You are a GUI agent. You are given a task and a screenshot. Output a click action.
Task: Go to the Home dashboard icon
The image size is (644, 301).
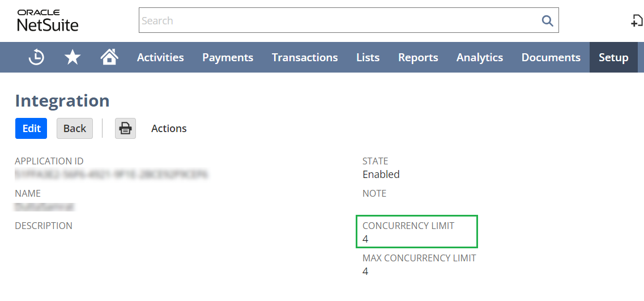[109, 57]
